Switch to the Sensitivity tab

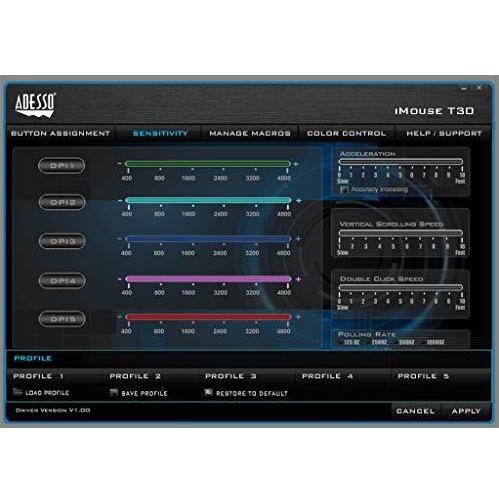(160, 133)
